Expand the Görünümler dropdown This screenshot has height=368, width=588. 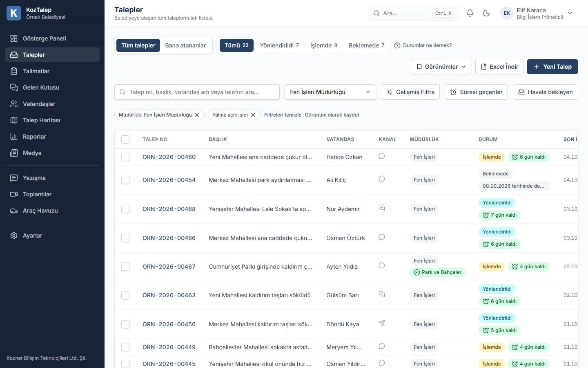(x=441, y=67)
